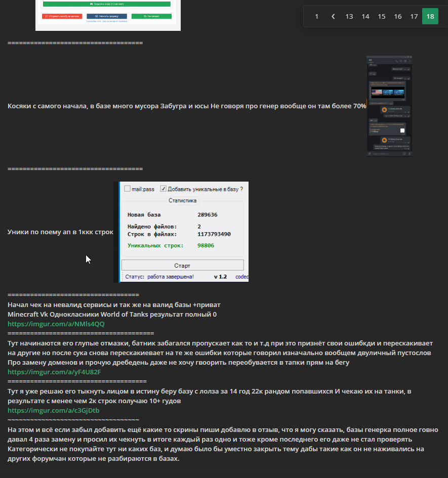
Task: Click line starting 'Категорически не покупайте'
Action: [x=216, y=449]
